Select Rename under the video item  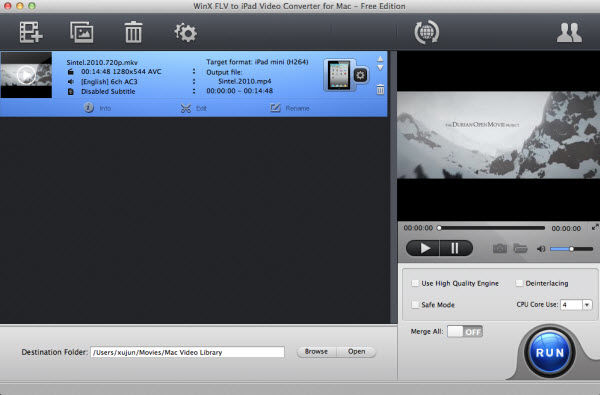(290, 108)
